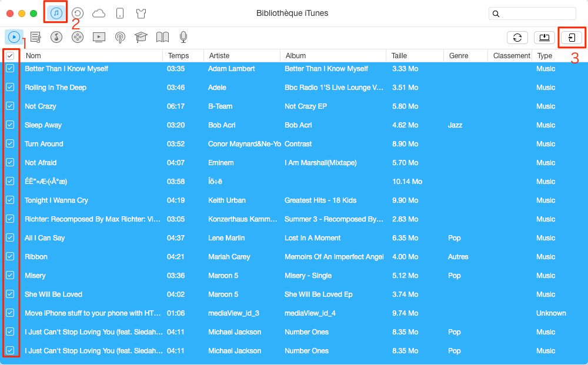Screen dimensions: 588x365
Task: Click the Unknown type cell
Action: click(552, 313)
